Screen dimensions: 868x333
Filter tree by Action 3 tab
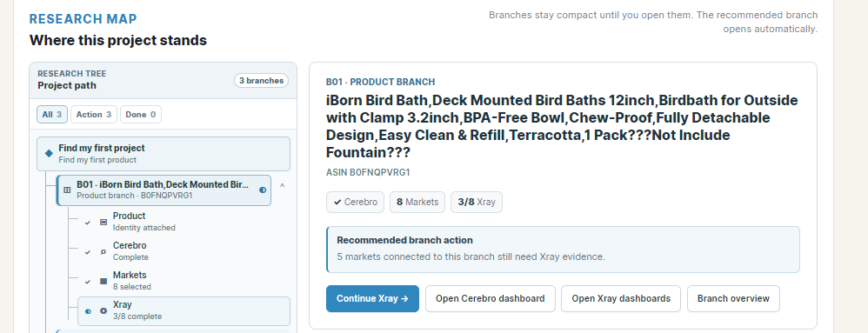click(94, 115)
